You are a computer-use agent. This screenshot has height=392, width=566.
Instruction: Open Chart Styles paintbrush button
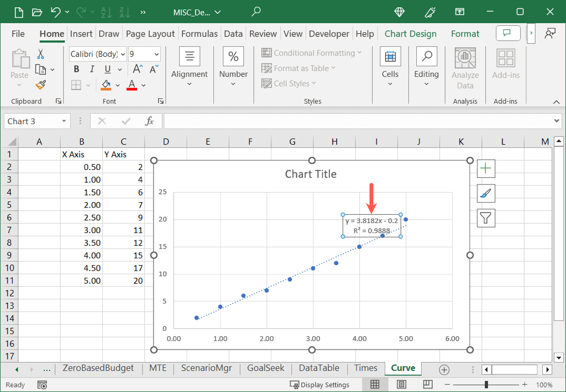486,193
